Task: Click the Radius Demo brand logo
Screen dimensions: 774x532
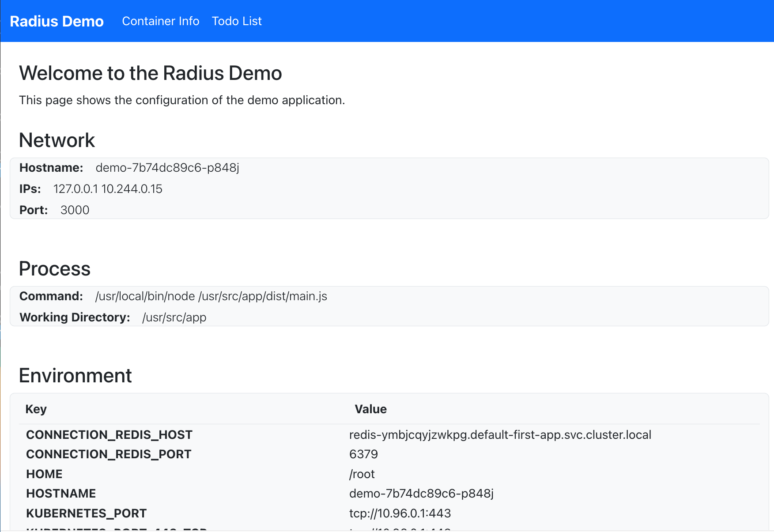Action: (x=56, y=21)
